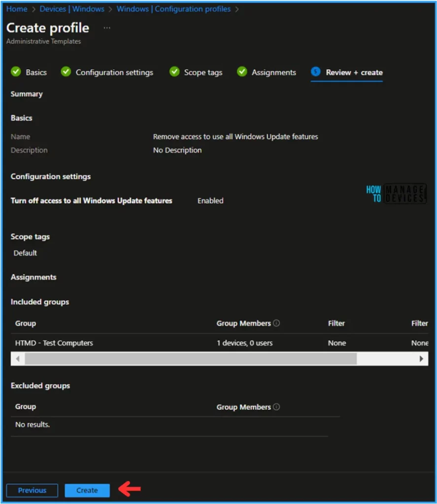Select the Review + create tab

tap(354, 72)
